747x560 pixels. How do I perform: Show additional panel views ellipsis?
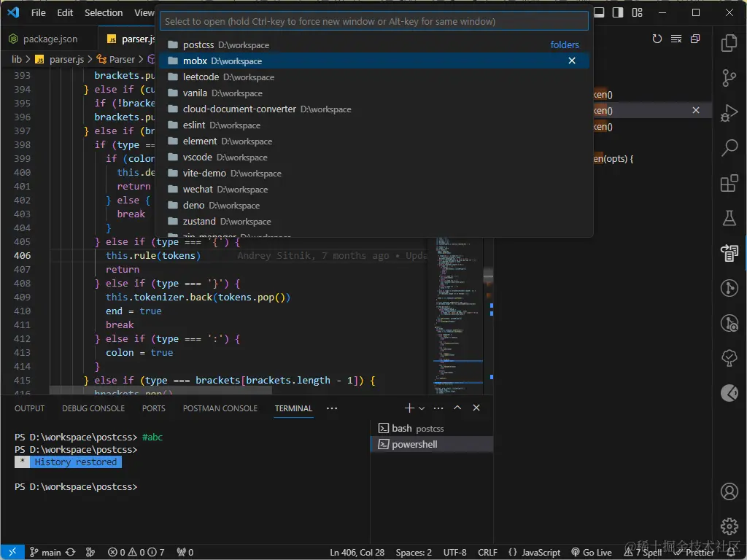tap(332, 408)
